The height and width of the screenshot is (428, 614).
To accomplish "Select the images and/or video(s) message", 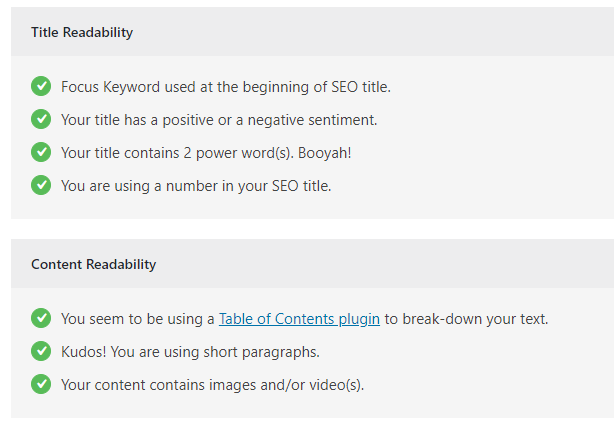I will click(213, 385).
